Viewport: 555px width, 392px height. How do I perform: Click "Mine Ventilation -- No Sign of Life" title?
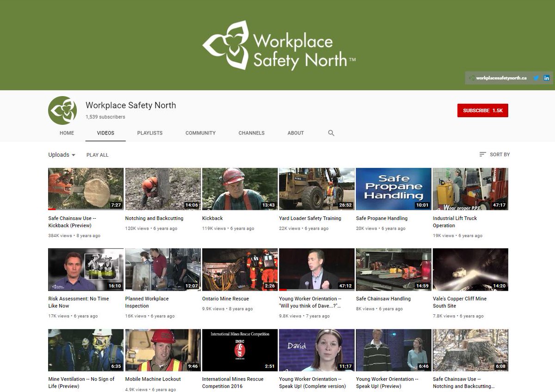coord(81,383)
